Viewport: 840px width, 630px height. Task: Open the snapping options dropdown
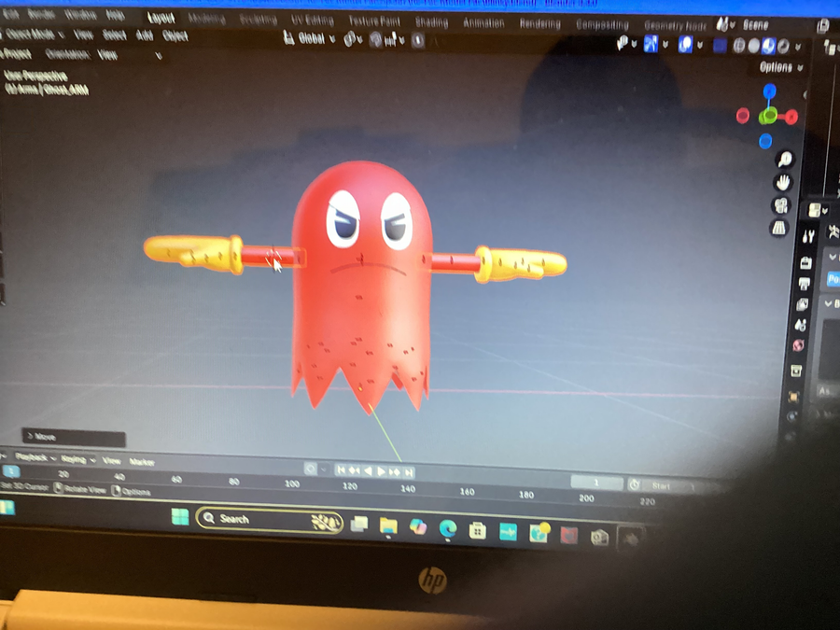pos(394,40)
